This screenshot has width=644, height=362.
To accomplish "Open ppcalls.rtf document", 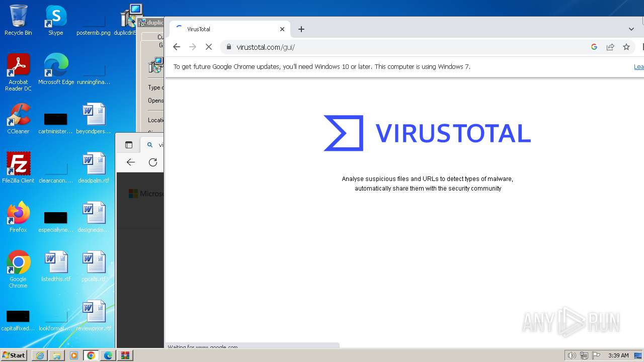I will pos(94,267).
